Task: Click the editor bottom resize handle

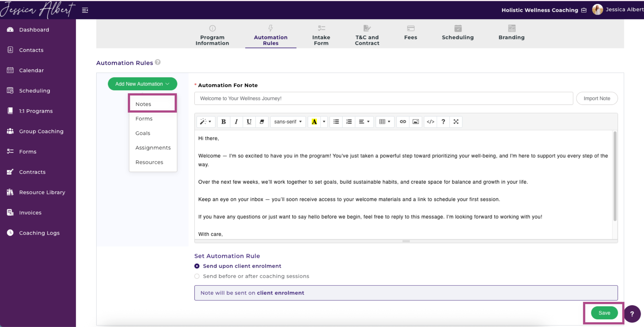Action: coord(406,241)
